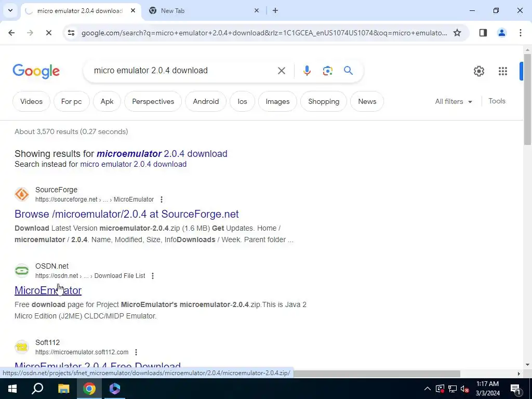Click the https://microemulator.soft112.com URL text

(82, 352)
